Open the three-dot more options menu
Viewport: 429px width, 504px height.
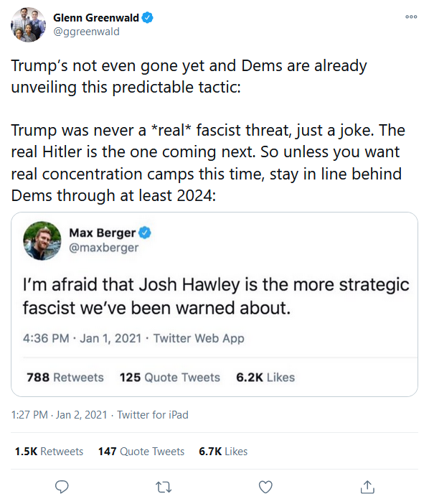pyautogui.click(x=411, y=17)
